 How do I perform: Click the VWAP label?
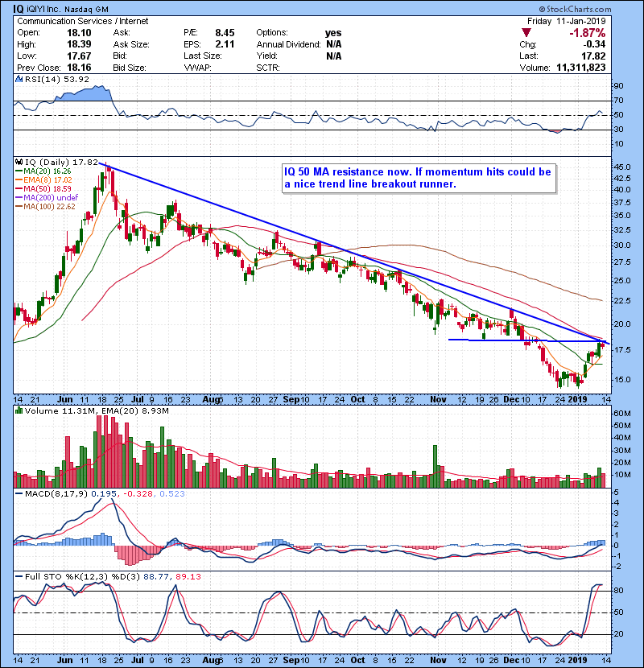197,68
